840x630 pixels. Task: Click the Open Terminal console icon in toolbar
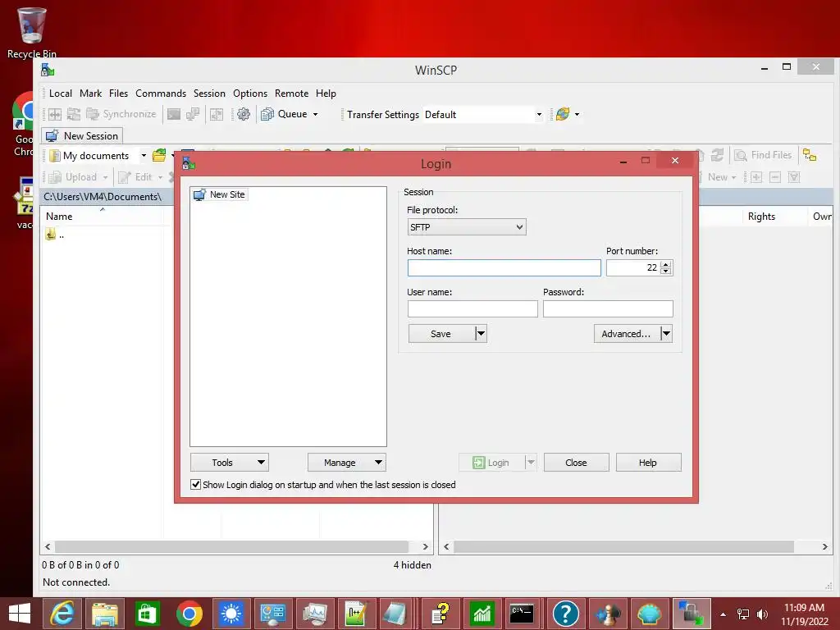[174, 114]
